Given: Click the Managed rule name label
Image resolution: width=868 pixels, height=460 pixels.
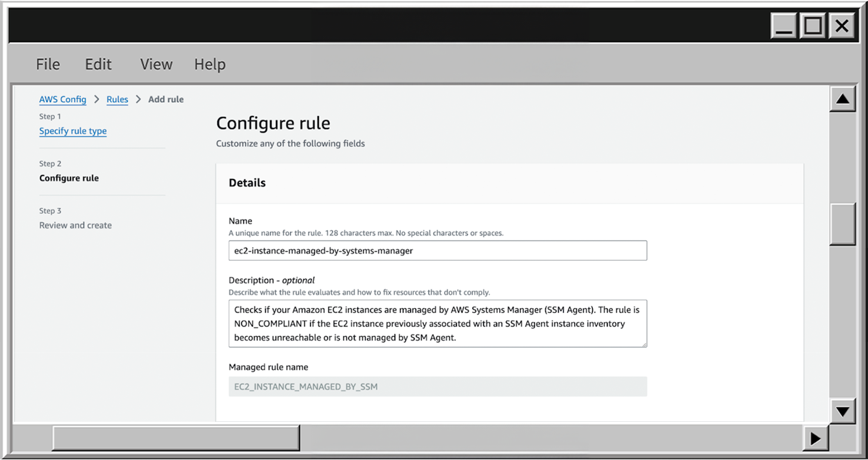Looking at the screenshot, I should tap(268, 367).
